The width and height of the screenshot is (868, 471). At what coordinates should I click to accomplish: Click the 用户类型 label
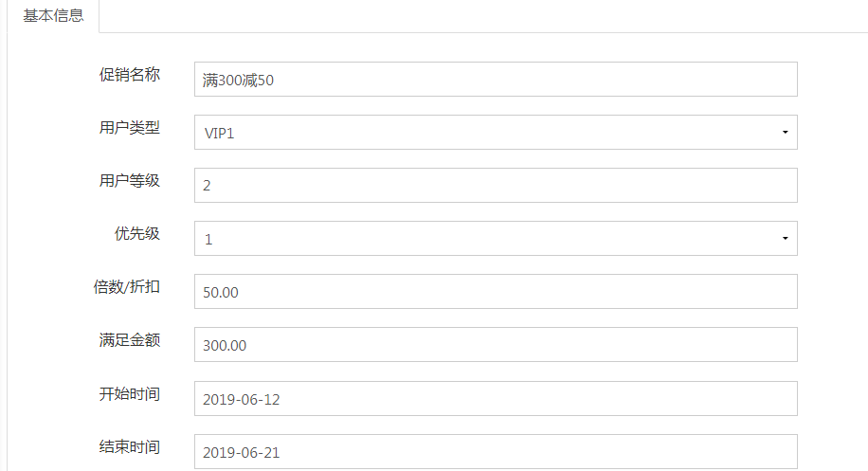[130, 127]
